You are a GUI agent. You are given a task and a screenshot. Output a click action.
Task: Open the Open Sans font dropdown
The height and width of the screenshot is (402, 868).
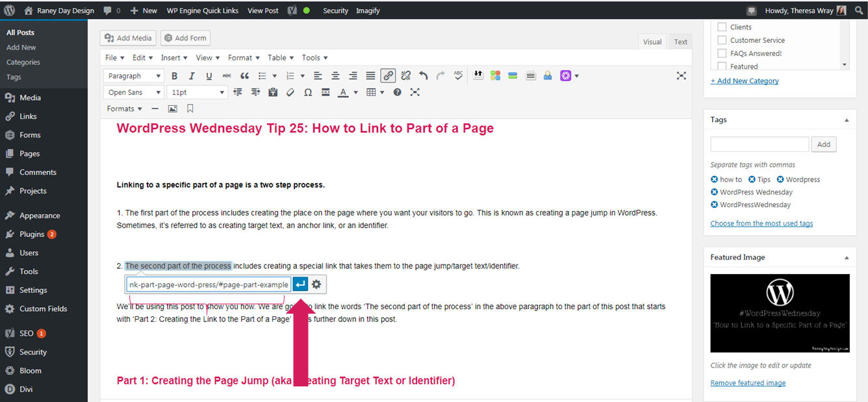[133, 92]
